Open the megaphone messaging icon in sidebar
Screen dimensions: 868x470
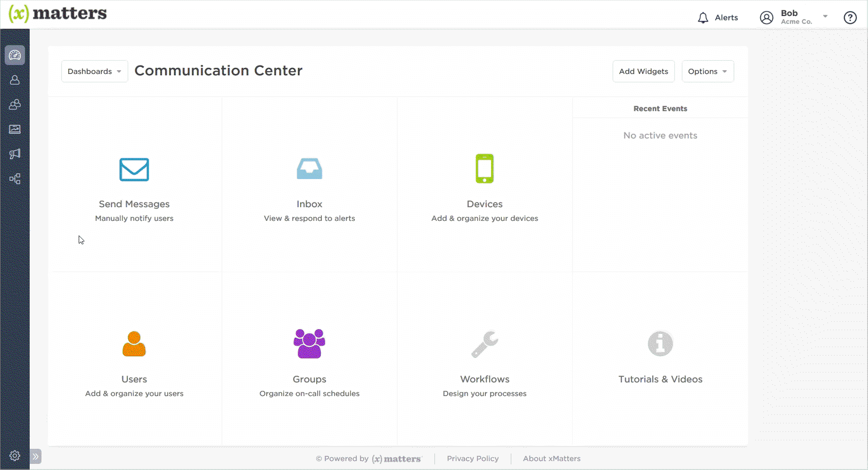(x=15, y=154)
